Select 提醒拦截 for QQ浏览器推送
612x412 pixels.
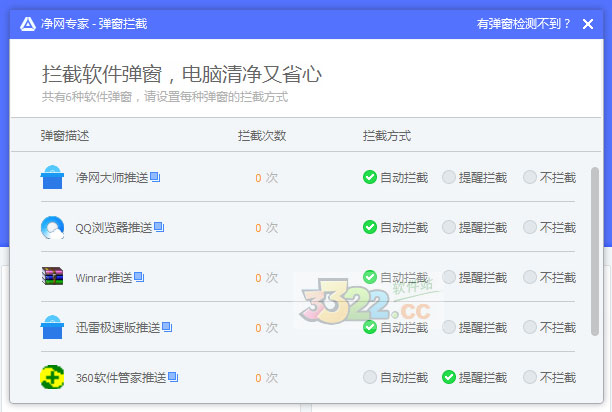(x=475, y=227)
